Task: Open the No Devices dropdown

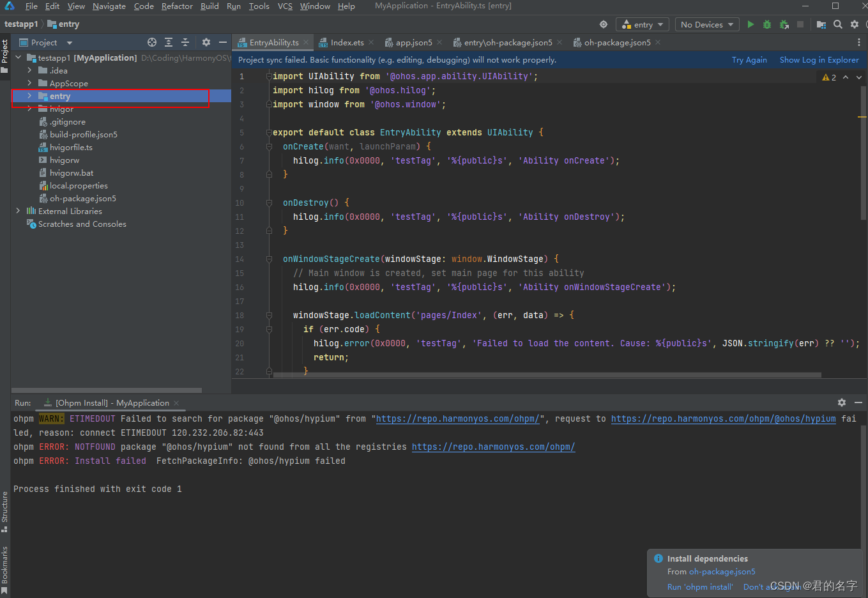Action: coord(707,24)
